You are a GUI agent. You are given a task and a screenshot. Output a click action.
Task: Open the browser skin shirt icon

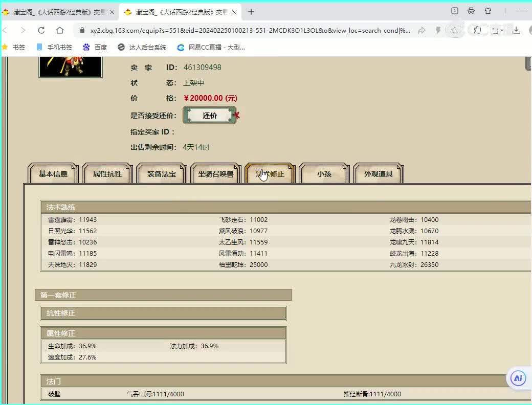pos(488,11)
